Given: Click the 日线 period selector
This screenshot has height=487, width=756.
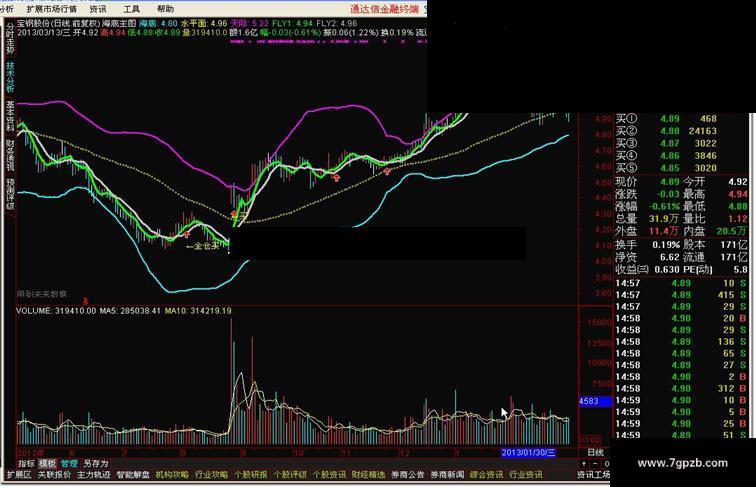Looking at the screenshot, I should pos(595,452).
